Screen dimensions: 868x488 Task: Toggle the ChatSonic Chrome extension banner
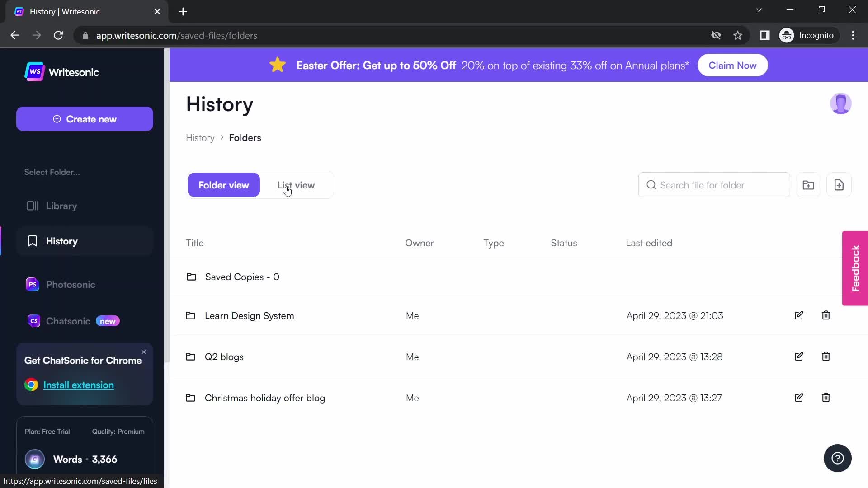coord(144,351)
